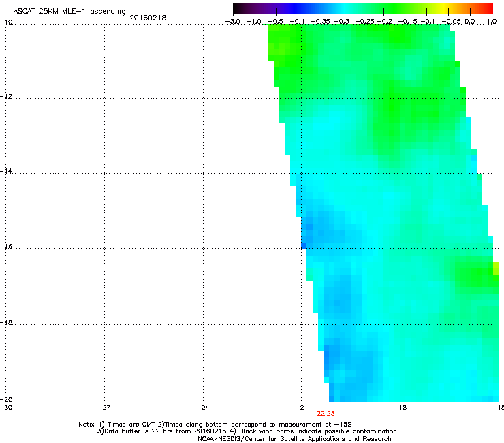Select the -1.0 color scale label
This screenshot has width=504, height=443.
coord(253,22)
